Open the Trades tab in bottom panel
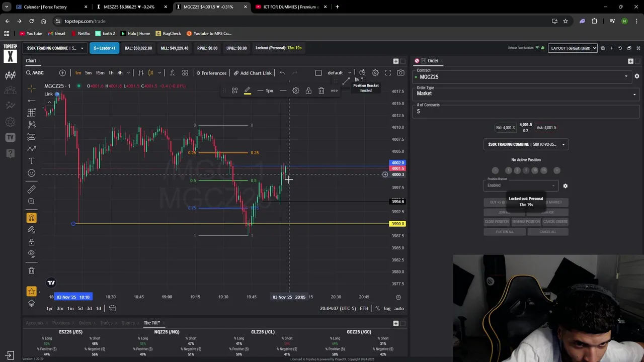 (106, 323)
